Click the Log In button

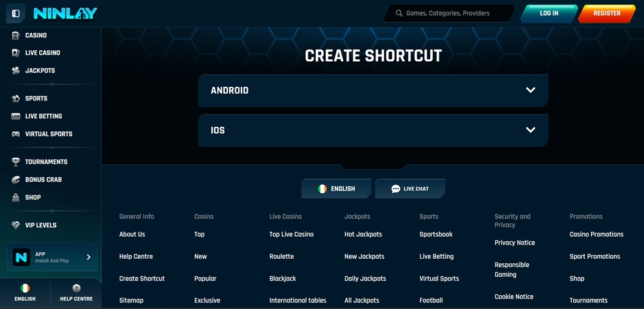pos(549,14)
